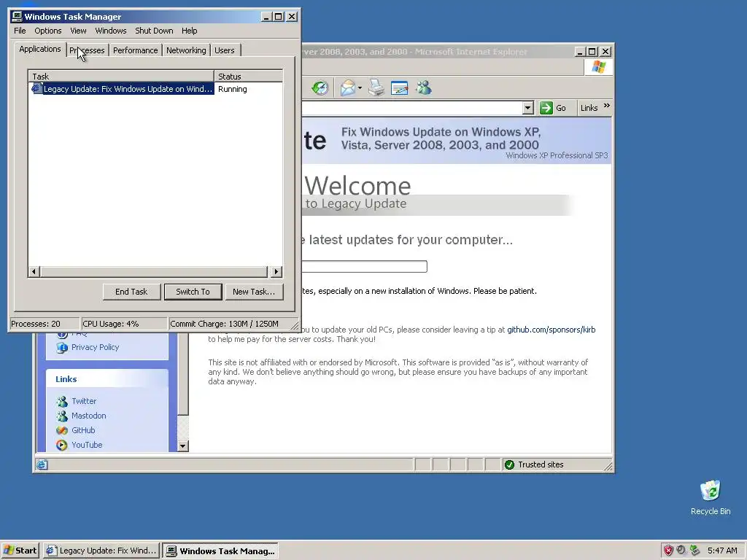
Task: Open the github.com/sponsors/kirb link
Action: pyautogui.click(x=551, y=330)
